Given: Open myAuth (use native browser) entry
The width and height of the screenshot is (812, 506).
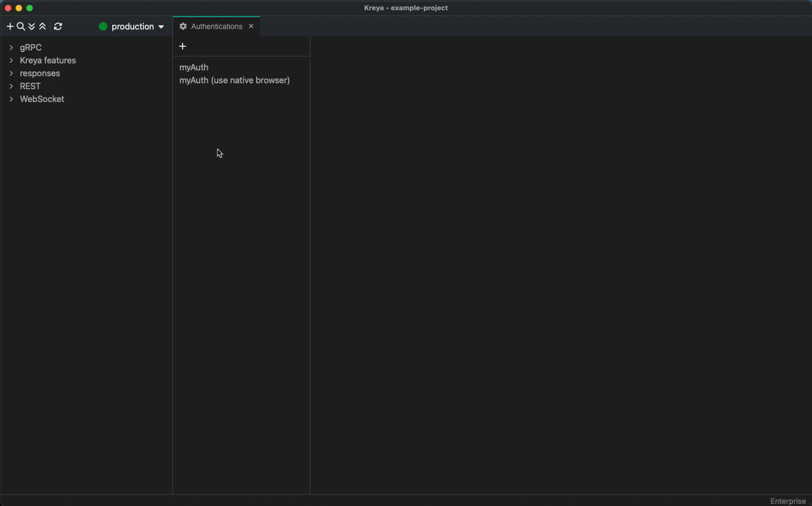Looking at the screenshot, I should coord(235,80).
